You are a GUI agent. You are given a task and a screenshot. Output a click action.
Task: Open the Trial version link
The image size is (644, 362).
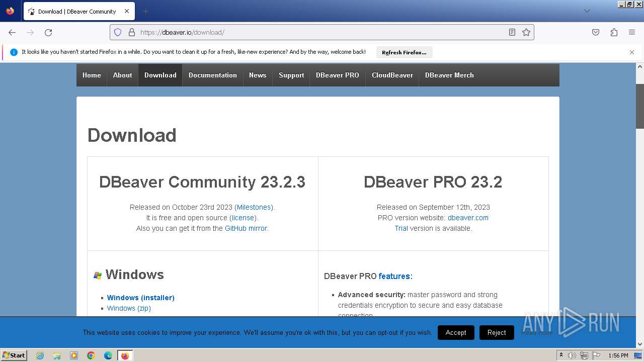pyautogui.click(x=401, y=228)
